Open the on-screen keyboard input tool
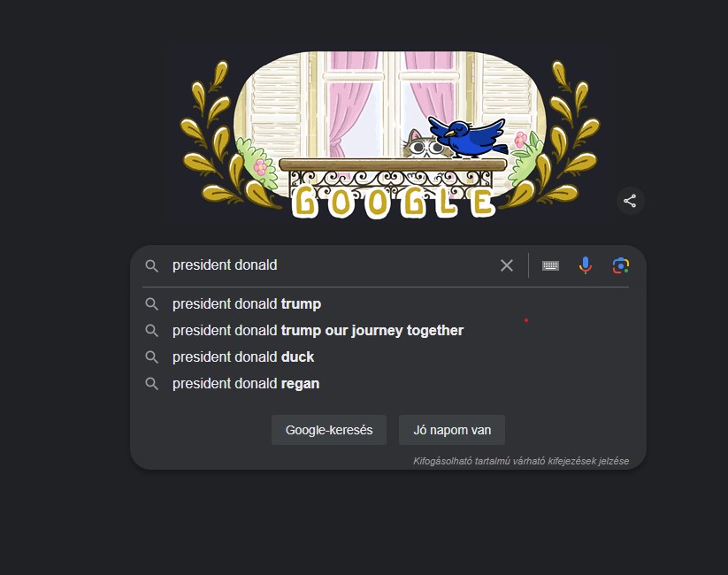728x575 pixels. click(550, 265)
